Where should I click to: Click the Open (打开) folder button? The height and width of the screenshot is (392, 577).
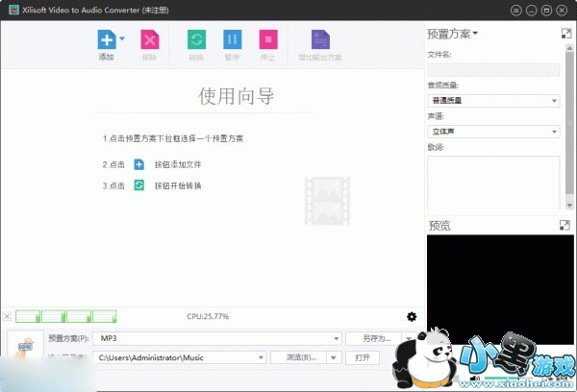pyautogui.click(x=362, y=357)
